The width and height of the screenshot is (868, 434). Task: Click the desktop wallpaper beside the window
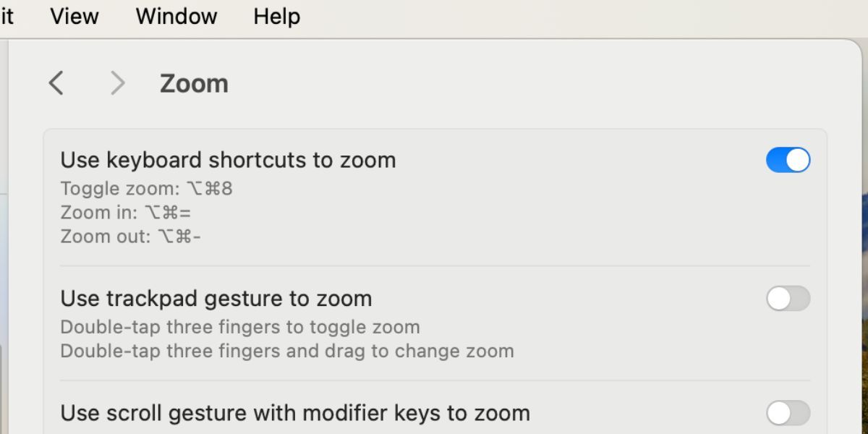pos(865,289)
